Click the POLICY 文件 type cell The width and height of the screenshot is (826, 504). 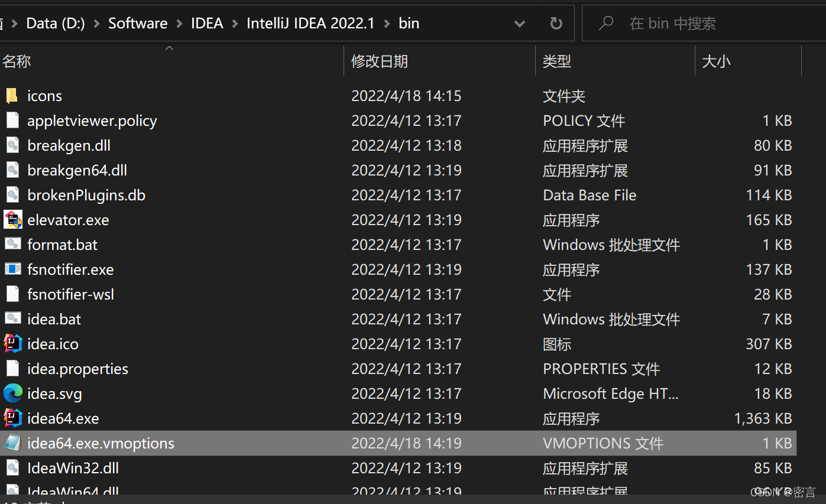click(x=584, y=121)
